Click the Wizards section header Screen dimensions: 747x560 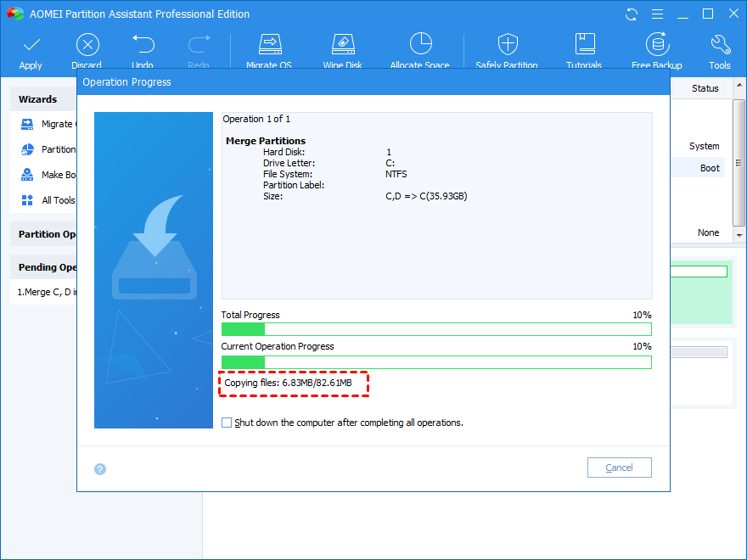tap(43, 99)
